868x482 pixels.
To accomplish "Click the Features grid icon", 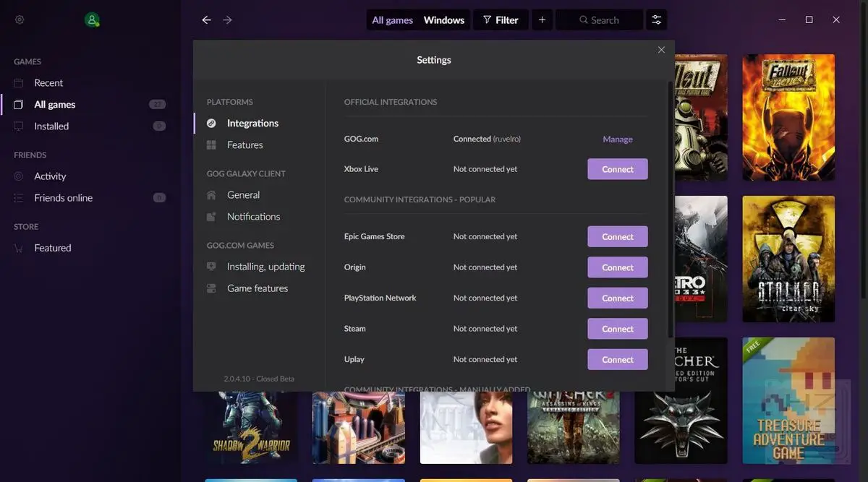I will [211, 145].
